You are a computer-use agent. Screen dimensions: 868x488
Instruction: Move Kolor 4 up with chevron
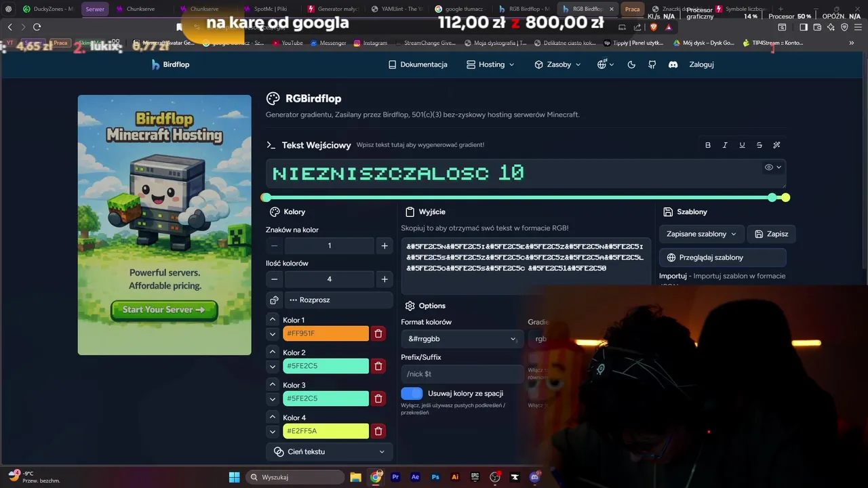[x=273, y=417]
